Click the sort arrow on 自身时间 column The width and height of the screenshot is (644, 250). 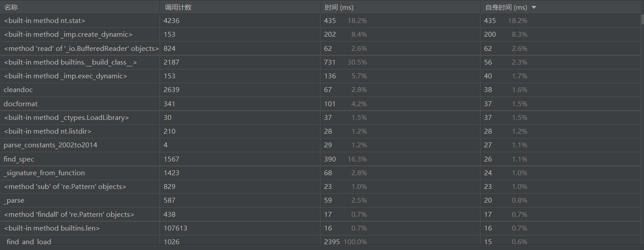534,8
